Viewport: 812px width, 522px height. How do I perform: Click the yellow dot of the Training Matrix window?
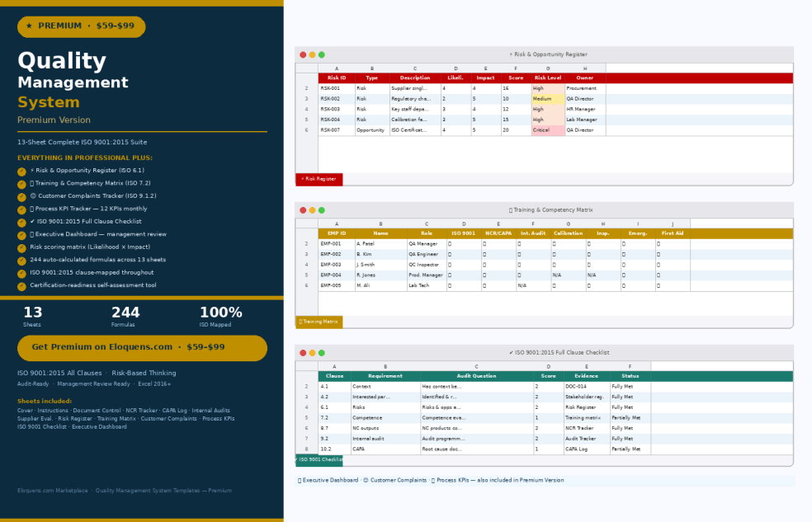click(312, 210)
